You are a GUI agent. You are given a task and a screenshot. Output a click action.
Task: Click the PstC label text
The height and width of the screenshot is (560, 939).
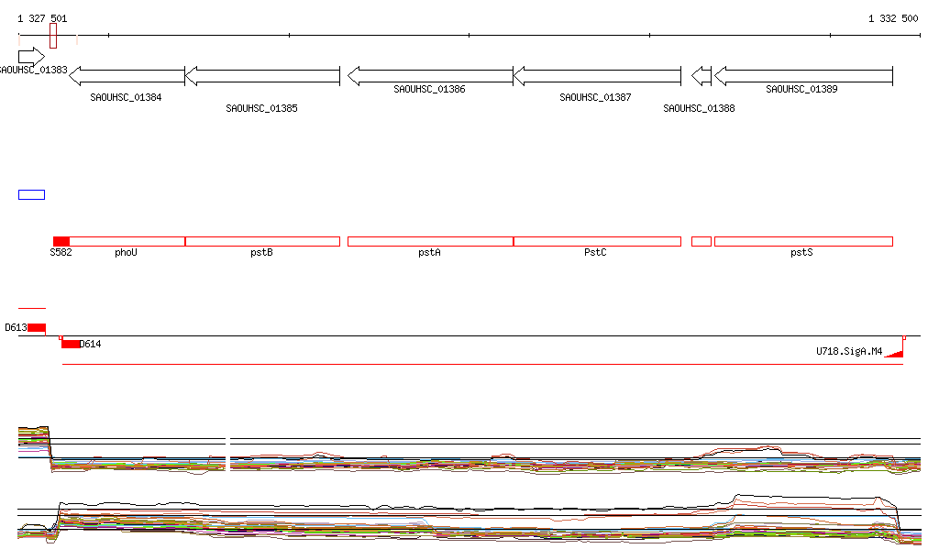coord(595,252)
